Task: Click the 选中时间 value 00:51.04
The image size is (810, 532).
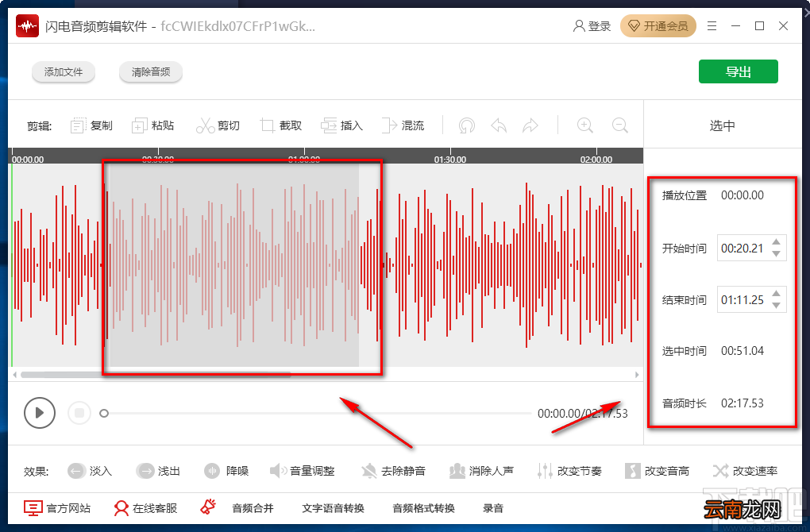Action: (x=742, y=351)
